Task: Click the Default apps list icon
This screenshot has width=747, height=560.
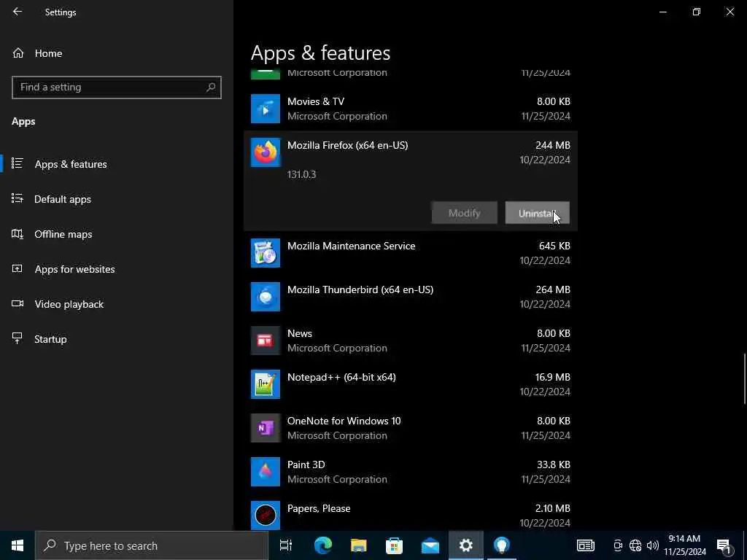Action: 18,198
